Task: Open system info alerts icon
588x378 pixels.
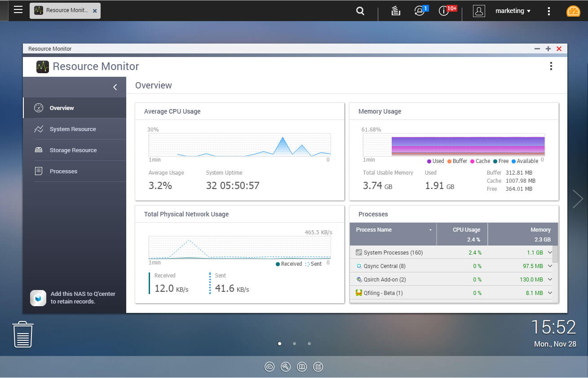Action: point(444,11)
